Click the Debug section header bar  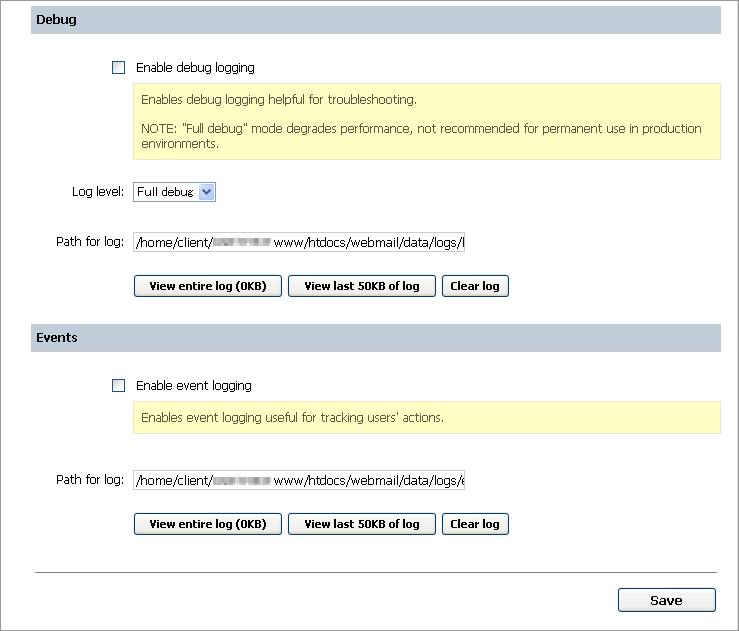pos(375,20)
